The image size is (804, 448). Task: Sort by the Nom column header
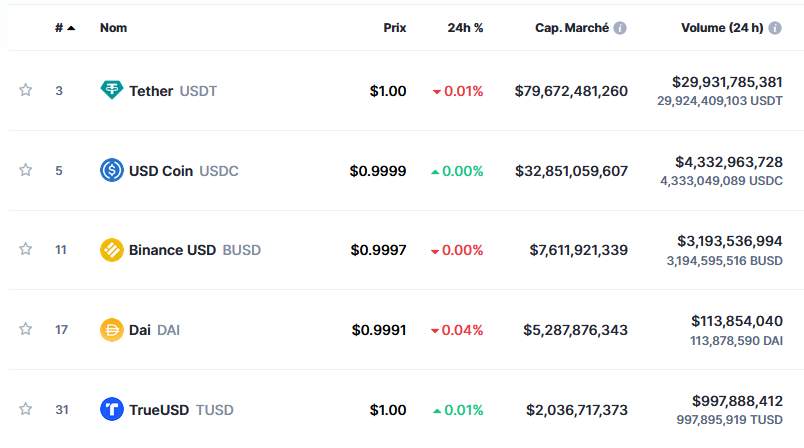(x=113, y=28)
